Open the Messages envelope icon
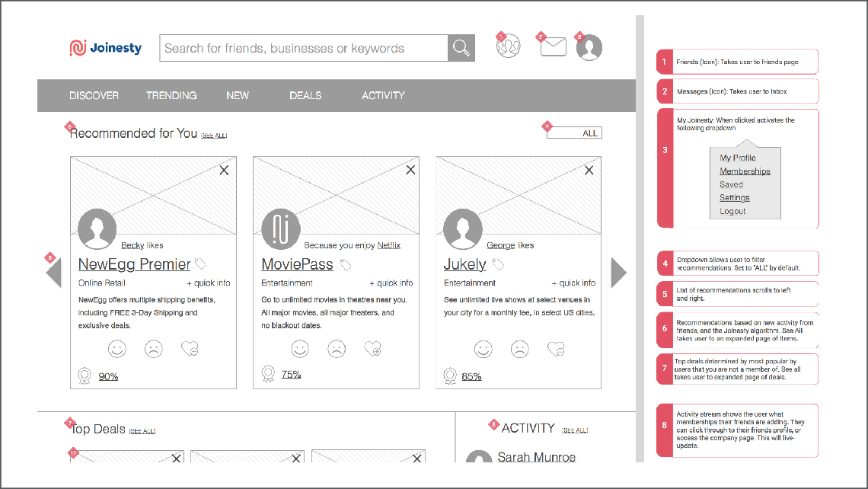This screenshot has width=868, height=489. tap(553, 46)
